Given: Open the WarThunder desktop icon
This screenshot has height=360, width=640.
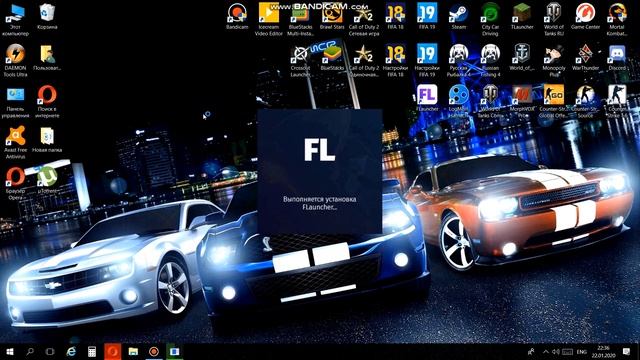Looking at the screenshot, I should (x=585, y=58).
